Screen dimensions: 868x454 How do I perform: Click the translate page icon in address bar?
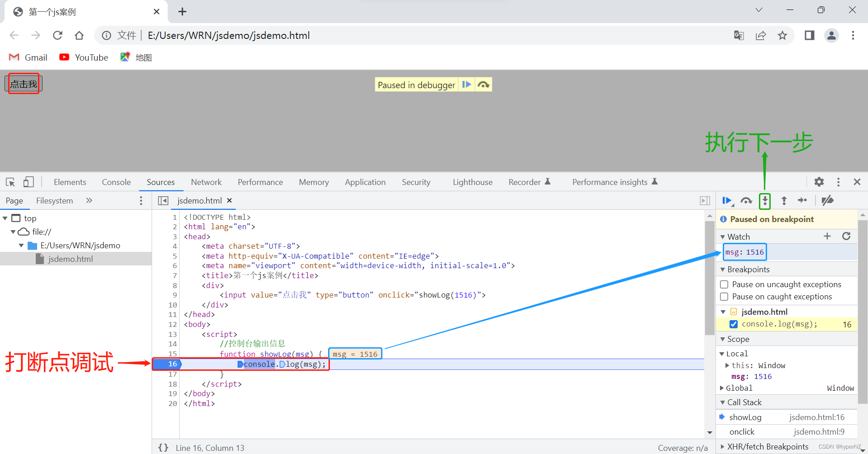(x=739, y=35)
